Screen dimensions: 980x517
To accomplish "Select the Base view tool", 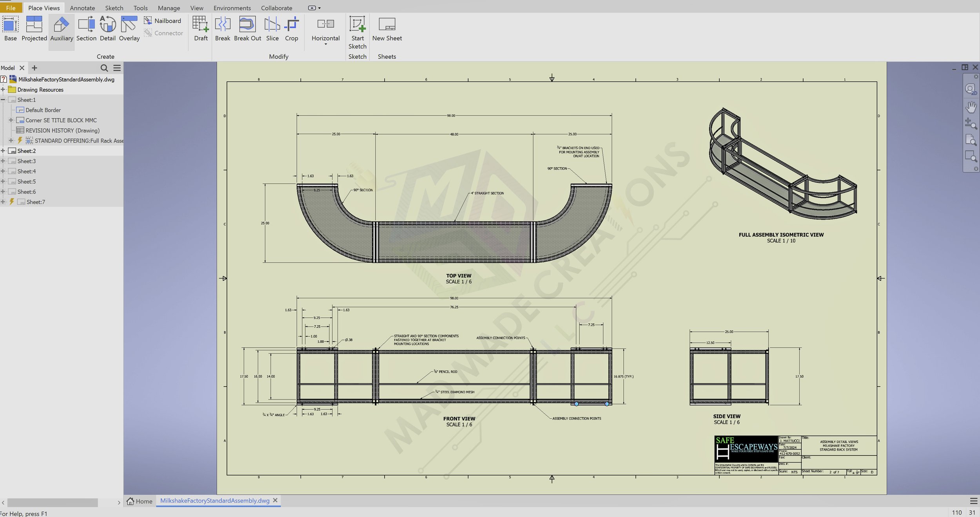I will [x=11, y=29].
